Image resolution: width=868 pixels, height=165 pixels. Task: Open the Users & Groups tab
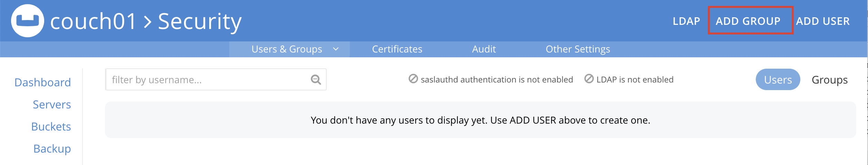point(287,49)
